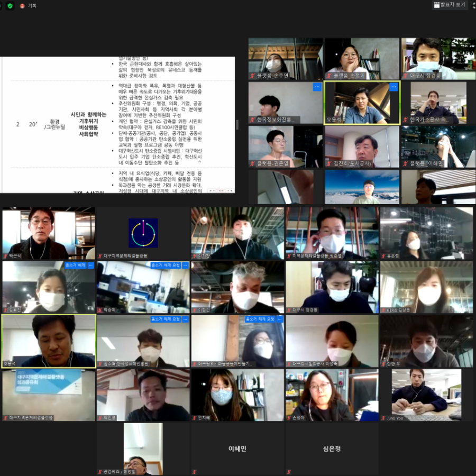Image resolution: width=476 pixels, height=476 pixels.
Task: Select the tile with the snowy mountain background
Action: (x=362, y=187)
